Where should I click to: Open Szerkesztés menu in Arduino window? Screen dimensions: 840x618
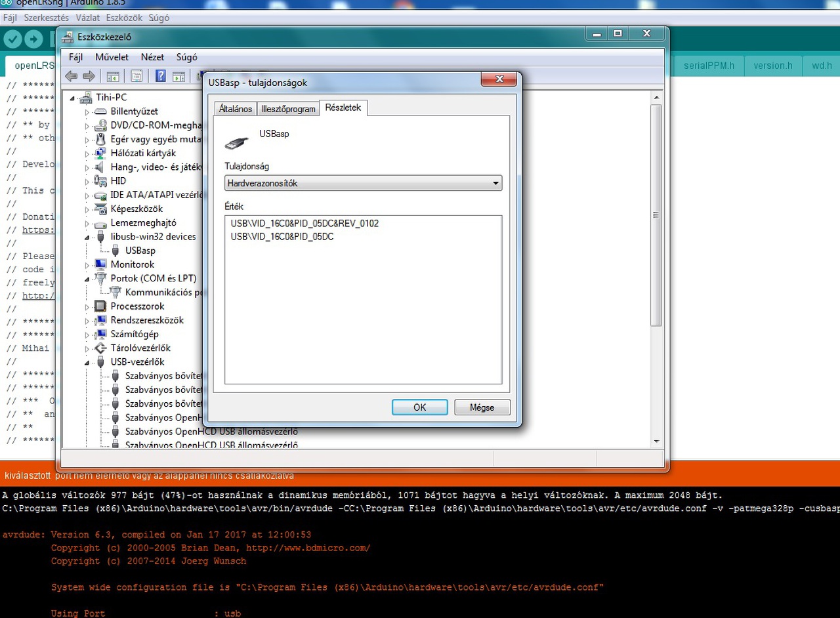(x=47, y=18)
